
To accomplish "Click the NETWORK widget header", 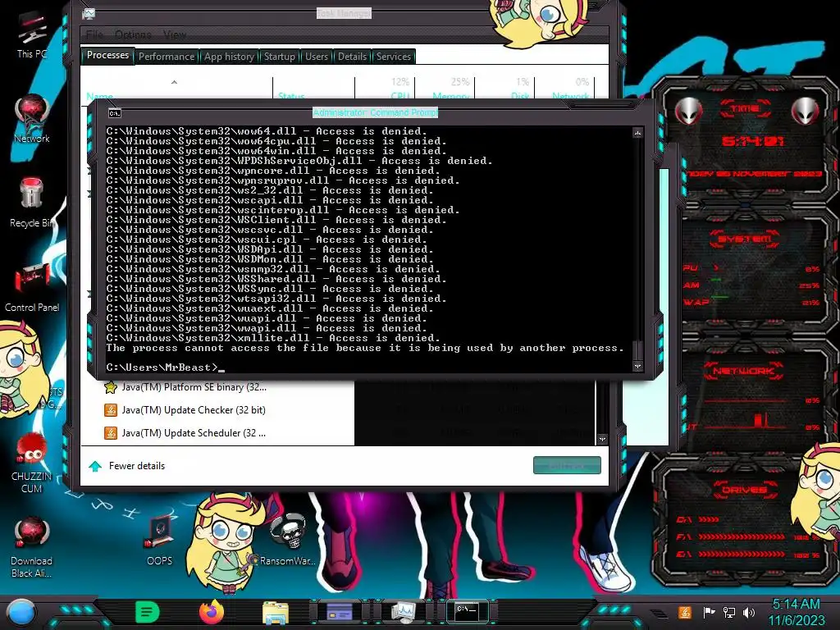I will coord(744,371).
